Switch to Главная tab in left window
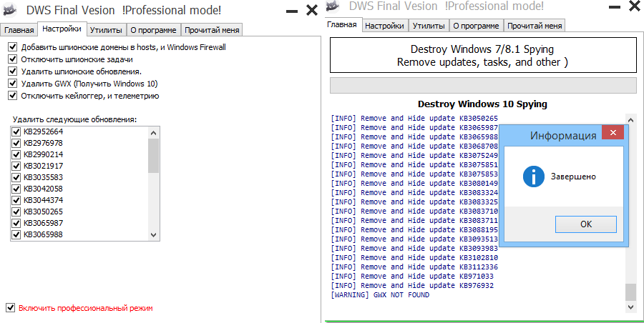 click(19, 30)
